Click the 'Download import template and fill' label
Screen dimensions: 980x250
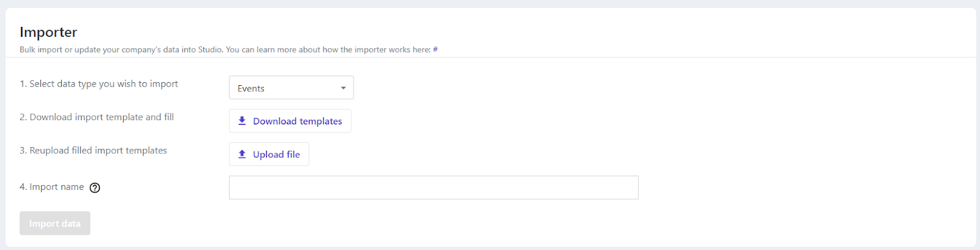tap(97, 117)
